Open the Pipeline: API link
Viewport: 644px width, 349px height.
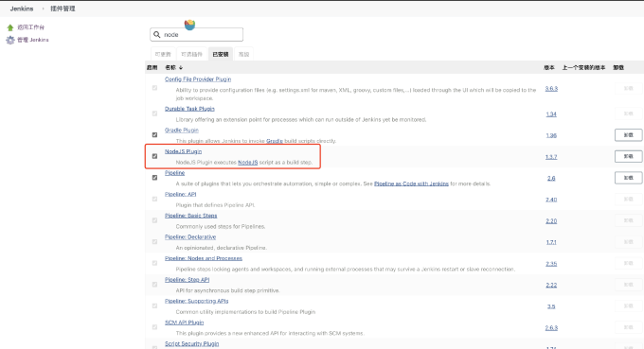[x=180, y=194]
